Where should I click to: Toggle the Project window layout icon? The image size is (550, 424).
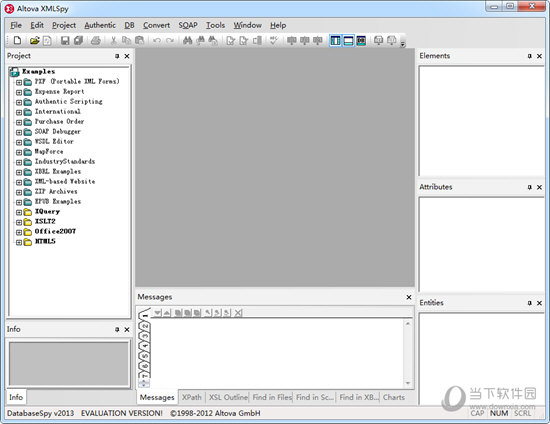pos(335,41)
